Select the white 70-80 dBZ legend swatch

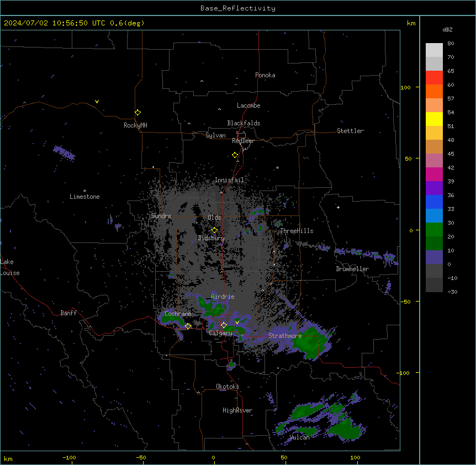434,50
